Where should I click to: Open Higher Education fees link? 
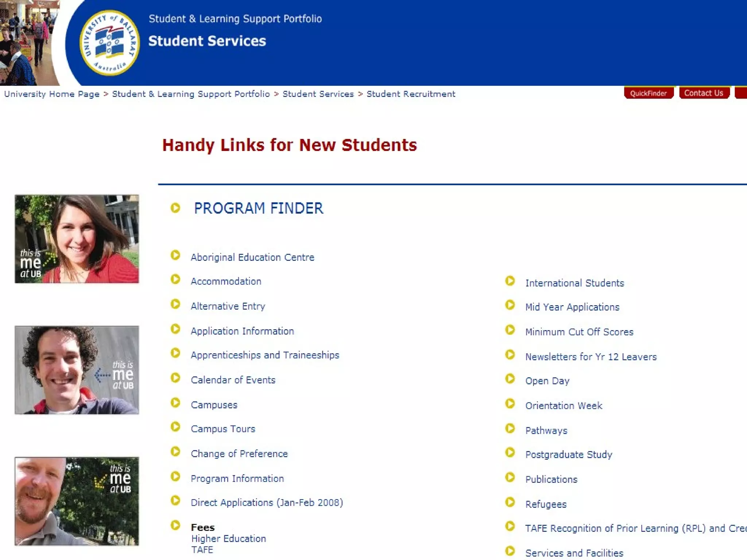tap(229, 539)
